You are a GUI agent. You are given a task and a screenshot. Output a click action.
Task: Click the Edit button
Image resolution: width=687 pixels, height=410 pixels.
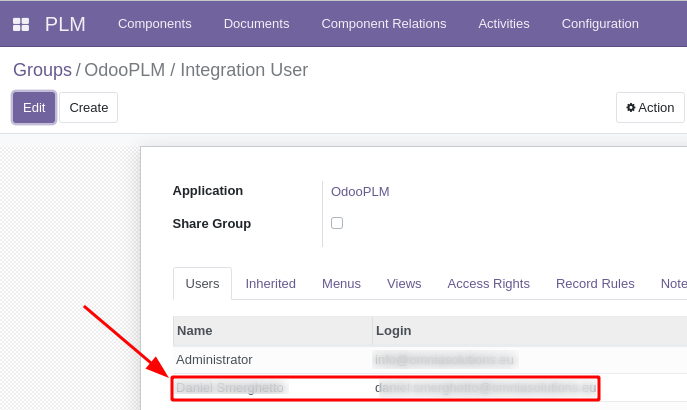click(x=34, y=107)
